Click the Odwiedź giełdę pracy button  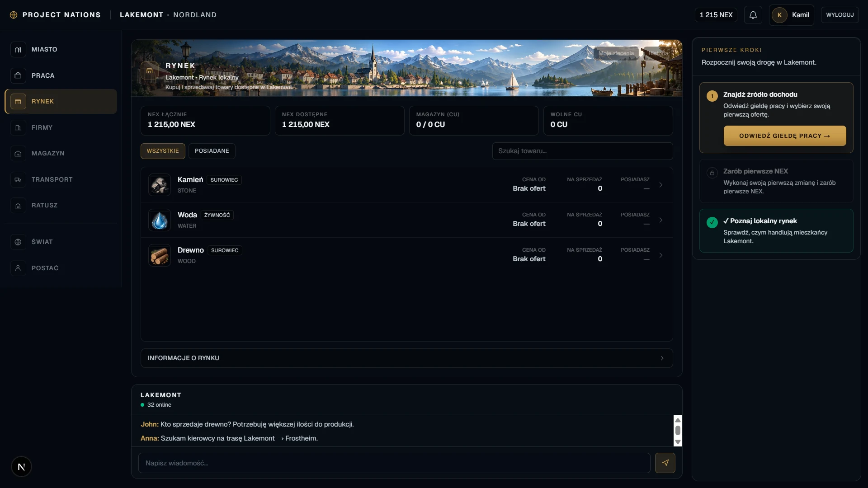click(784, 136)
